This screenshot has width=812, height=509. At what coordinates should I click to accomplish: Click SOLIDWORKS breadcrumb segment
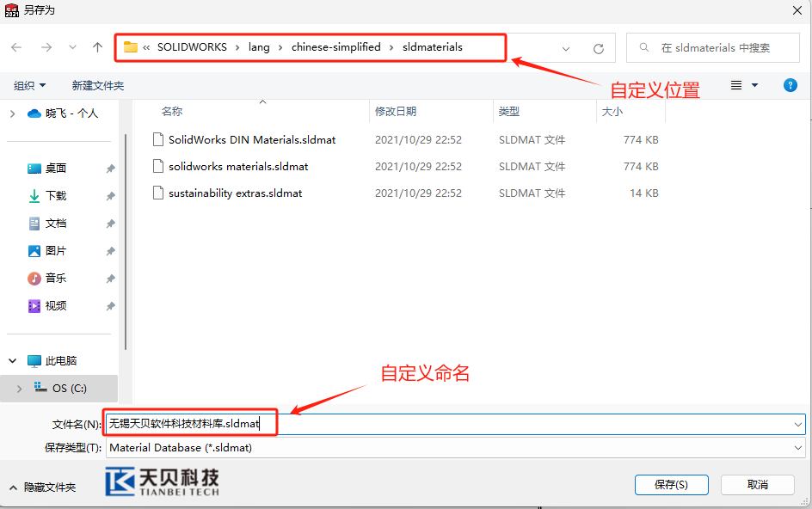click(192, 47)
